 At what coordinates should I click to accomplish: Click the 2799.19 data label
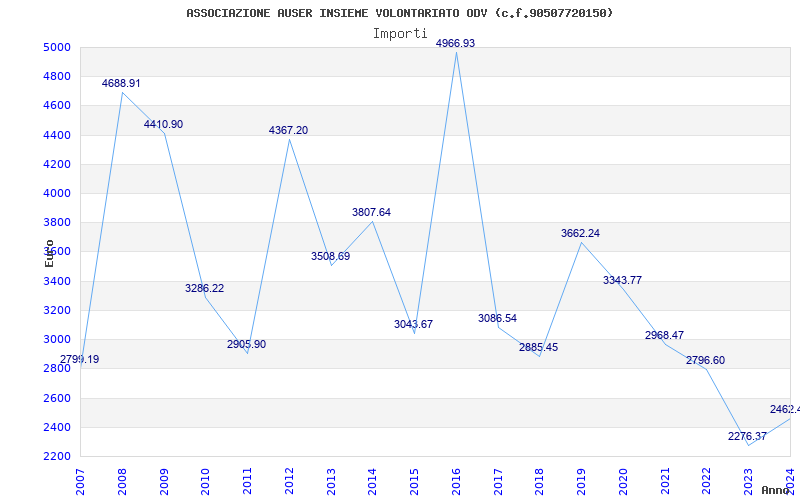[80, 359]
